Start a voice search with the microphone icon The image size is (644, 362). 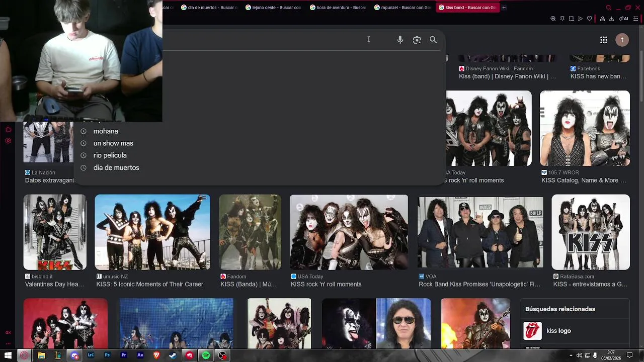[x=400, y=40]
